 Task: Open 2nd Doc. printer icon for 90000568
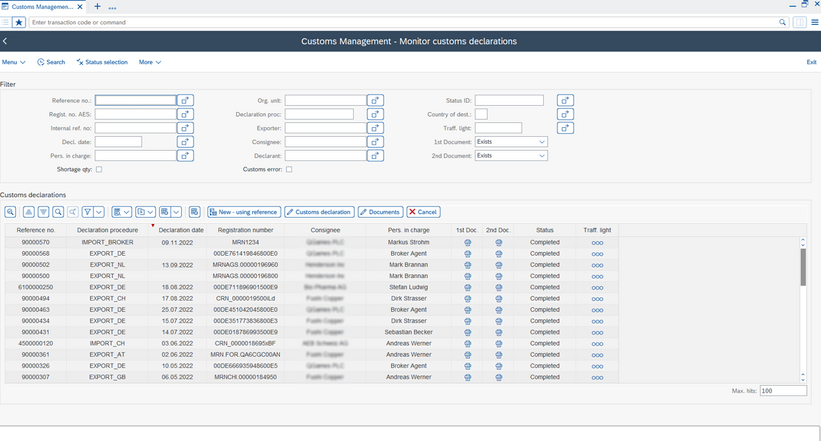point(498,253)
